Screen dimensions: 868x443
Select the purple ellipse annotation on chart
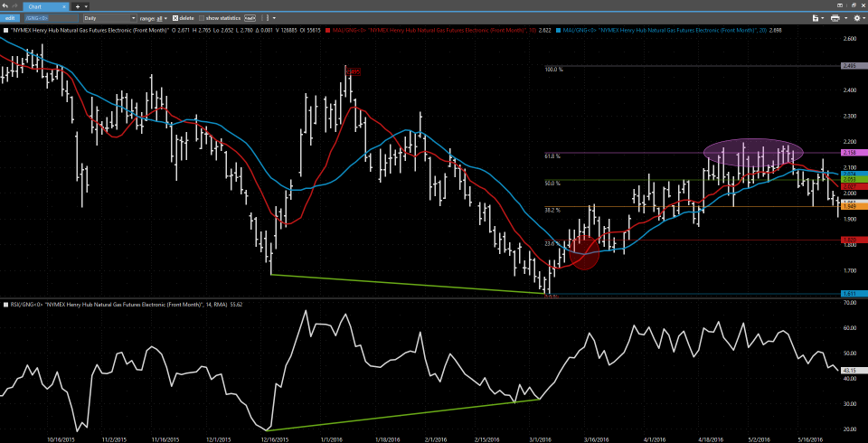pos(753,153)
